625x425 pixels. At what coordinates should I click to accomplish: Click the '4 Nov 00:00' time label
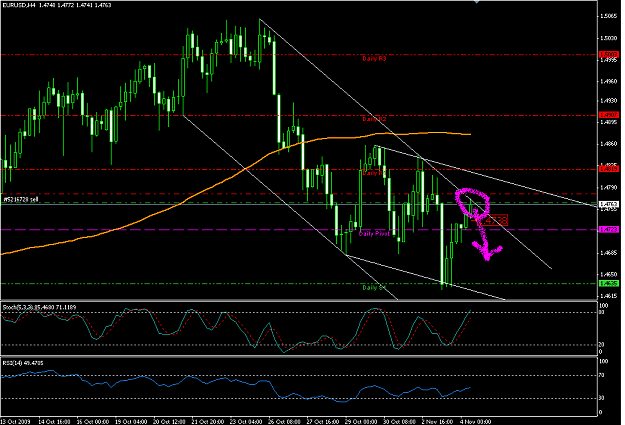pos(476,421)
